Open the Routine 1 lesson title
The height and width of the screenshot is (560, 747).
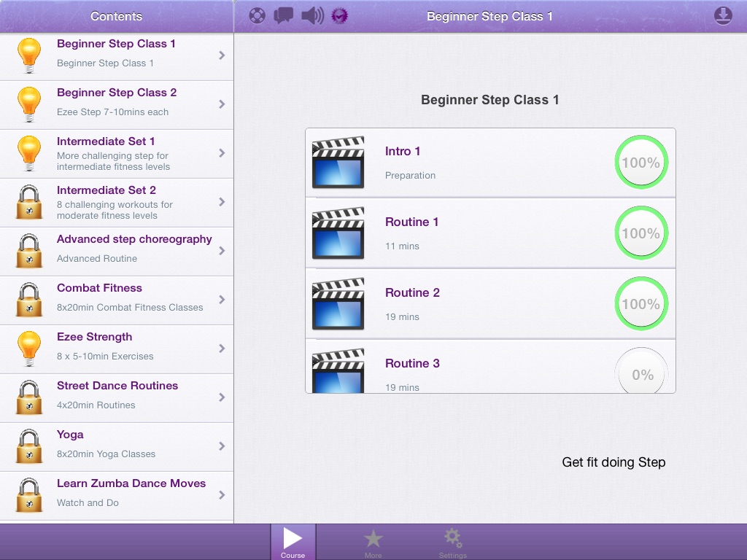(x=411, y=222)
